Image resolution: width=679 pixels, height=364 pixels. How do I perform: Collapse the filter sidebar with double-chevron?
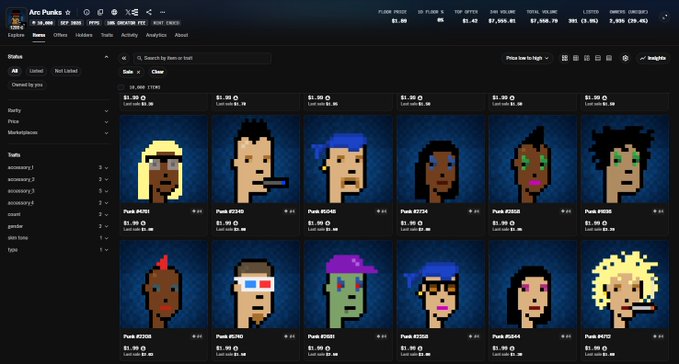(x=124, y=58)
